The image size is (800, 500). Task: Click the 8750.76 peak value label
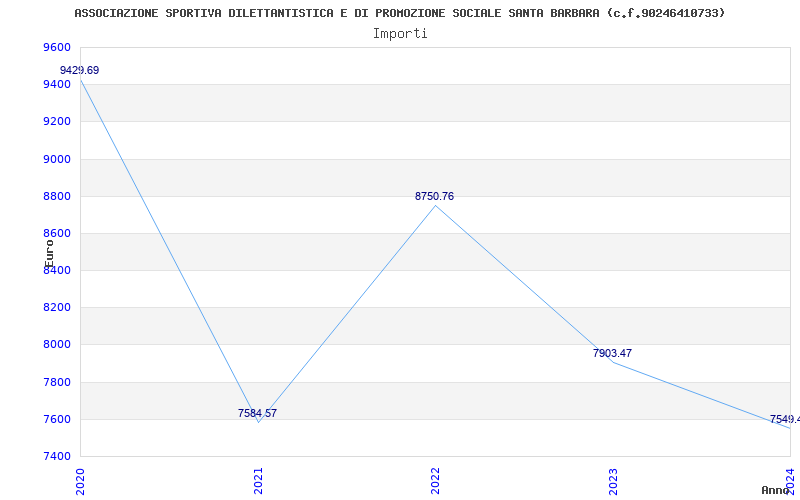(434, 196)
